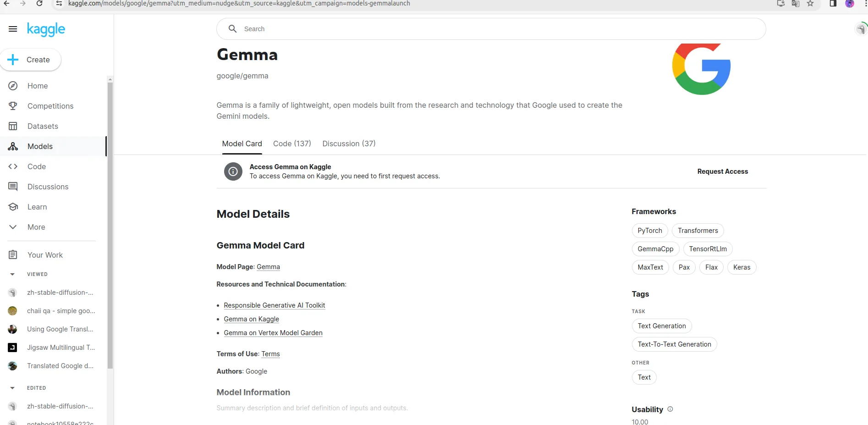This screenshot has height=425, width=868.
Task: Switch to the Code (137) tab
Action: pyautogui.click(x=292, y=144)
